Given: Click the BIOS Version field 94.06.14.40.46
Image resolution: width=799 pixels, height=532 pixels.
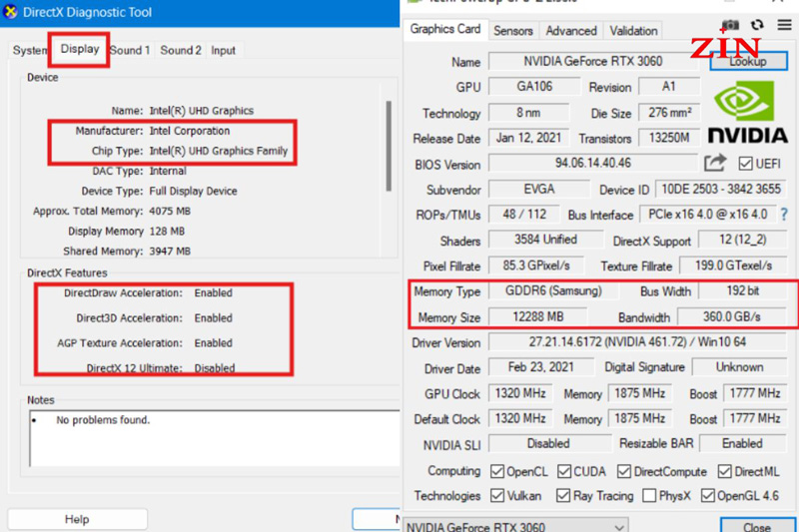Looking at the screenshot, I should (x=593, y=163).
